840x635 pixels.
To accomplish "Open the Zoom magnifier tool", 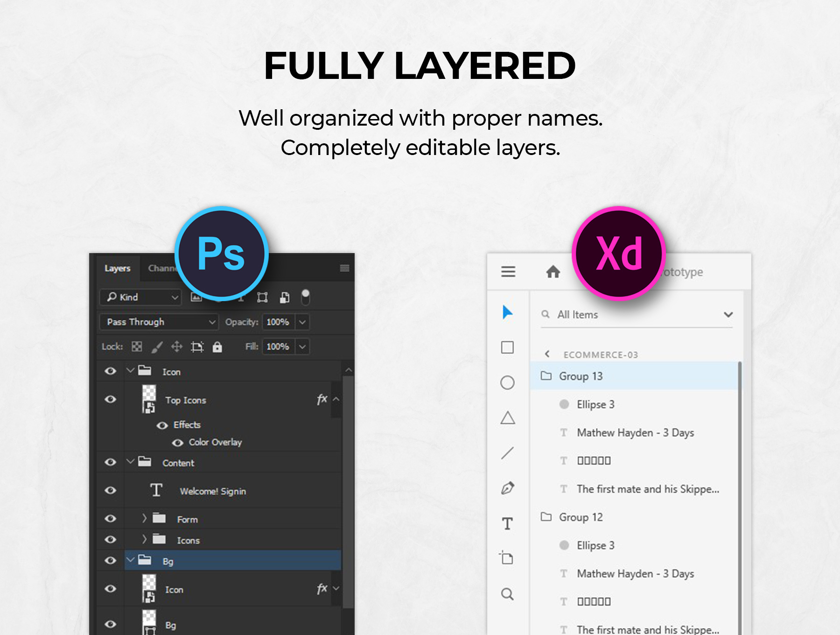I will click(507, 594).
